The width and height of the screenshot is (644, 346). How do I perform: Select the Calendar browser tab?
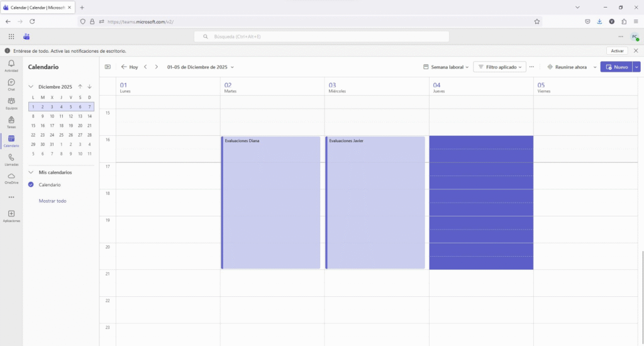click(x=37, y=8)
